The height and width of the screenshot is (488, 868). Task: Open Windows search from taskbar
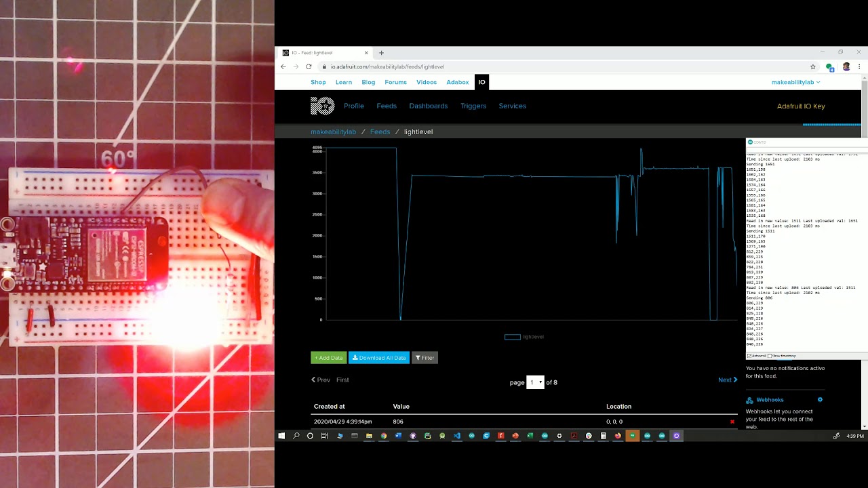tap(296, 436)
